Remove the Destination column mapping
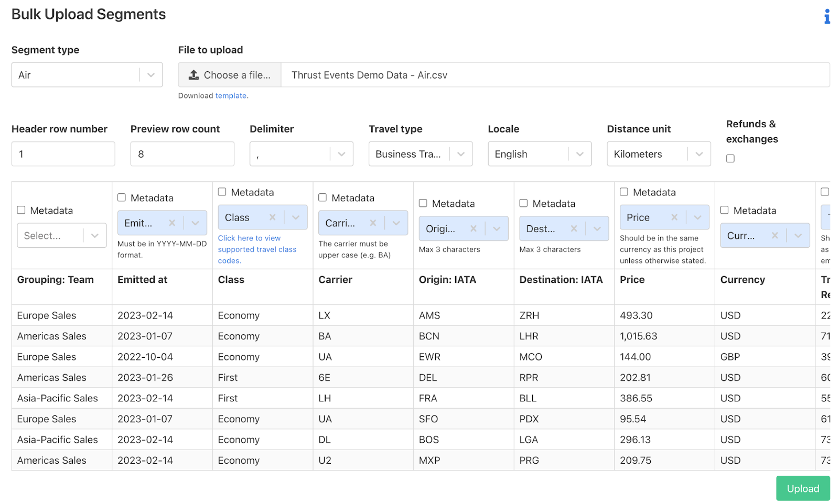The width and height of the screenshot is (839, 504). click(x=574, y=229)
